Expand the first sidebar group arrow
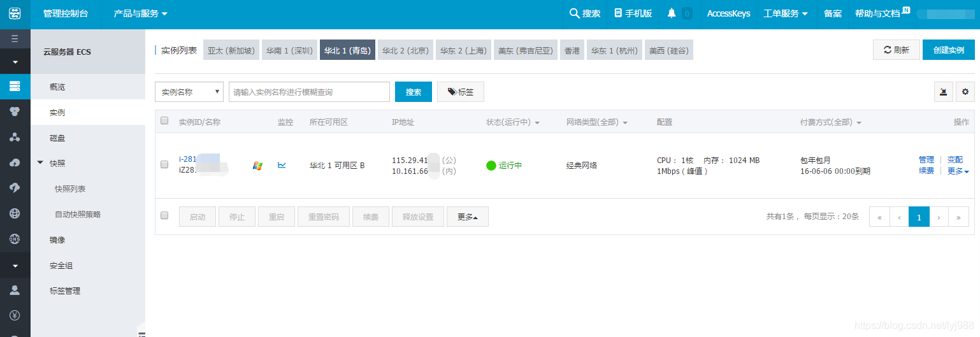The image size is (980, 337). pos(15,62)
